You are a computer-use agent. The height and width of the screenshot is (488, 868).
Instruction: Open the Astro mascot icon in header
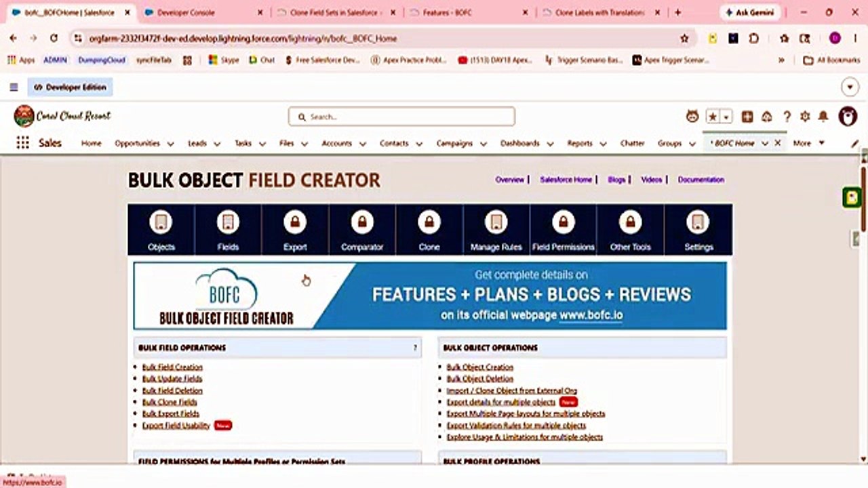click(692, 117)
